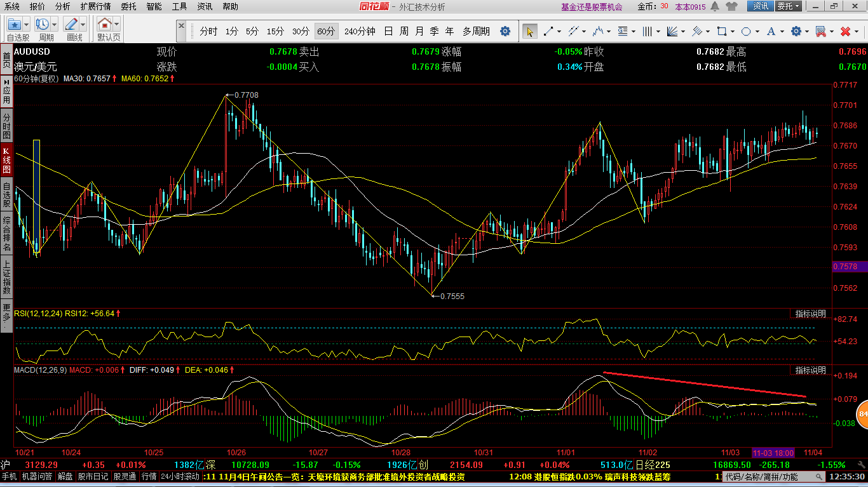Select the line segment drawing tool
This screenshot has height=487, width=868.
548,31
